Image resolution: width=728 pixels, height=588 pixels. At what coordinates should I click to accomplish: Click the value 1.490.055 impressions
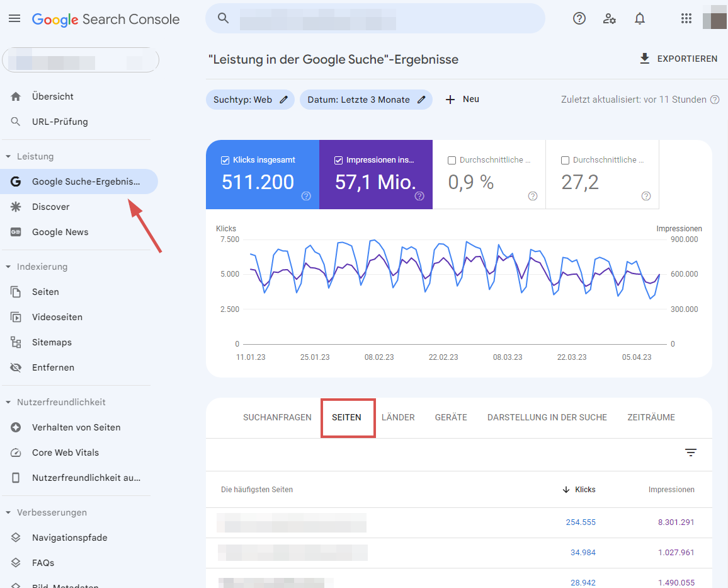tap(676, 582)
